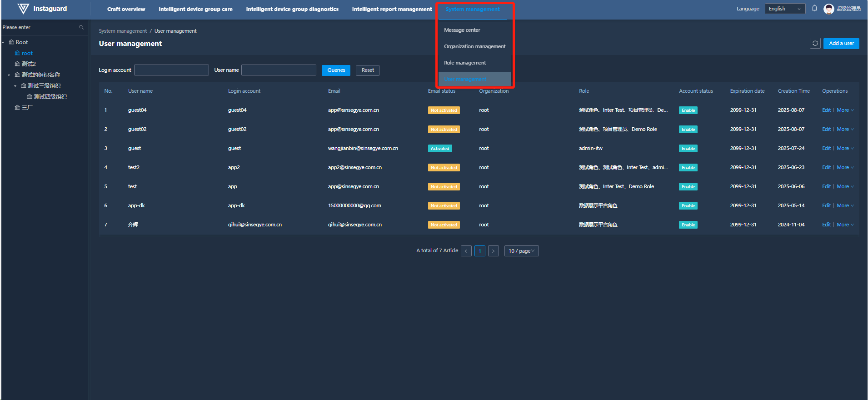Click Edit for user guest02
The height and width of the screenshot is (400, 868).
tap(826, 129)
